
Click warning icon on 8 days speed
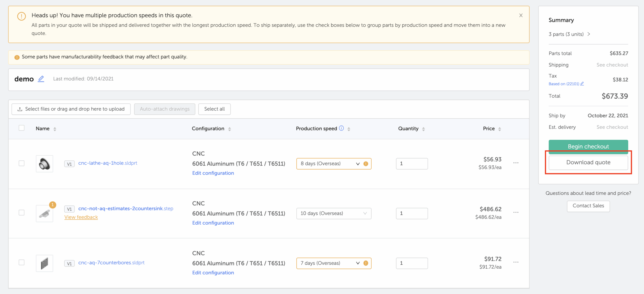coord(366,164)
